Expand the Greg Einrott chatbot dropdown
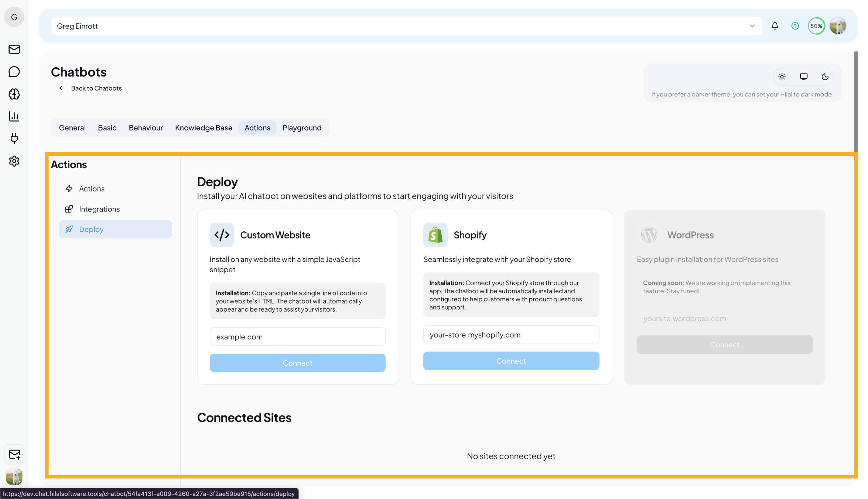Screen dimensions: 868x499 click(x=752, y=26)
